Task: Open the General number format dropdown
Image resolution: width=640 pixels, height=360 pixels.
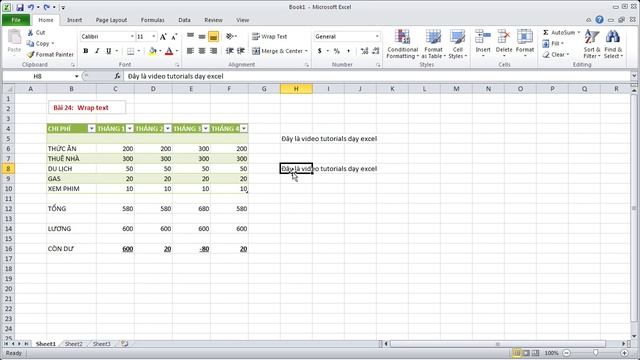Action: click(x=377, y=37)
